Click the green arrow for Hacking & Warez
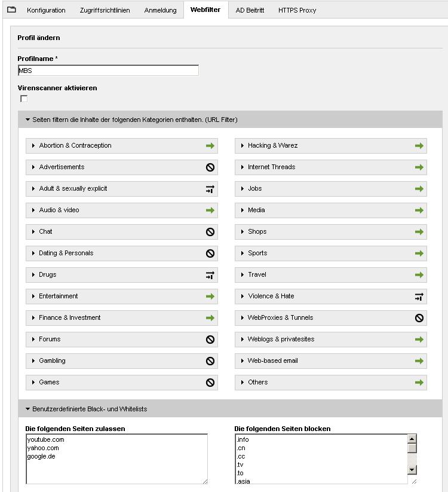Viewport: 448px width, 492px height. click(x=419, y=146)
